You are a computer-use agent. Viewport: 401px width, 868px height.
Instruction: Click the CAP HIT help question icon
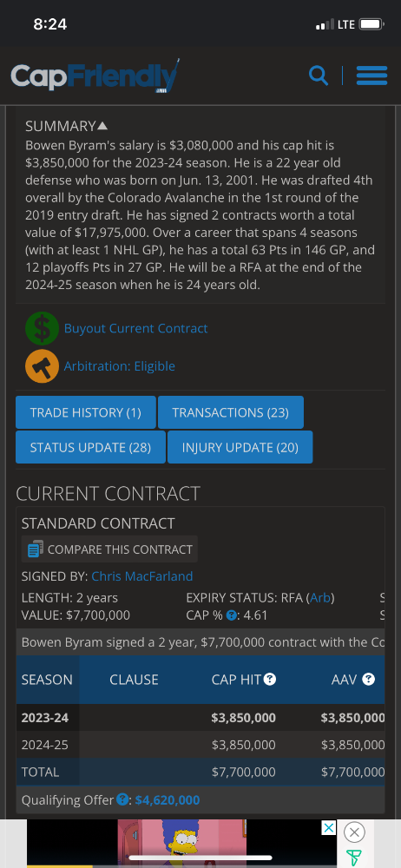click(270, 680)
